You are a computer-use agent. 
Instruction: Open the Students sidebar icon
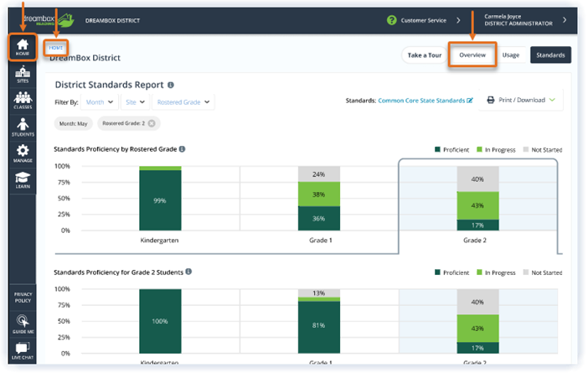click(23, 127)
